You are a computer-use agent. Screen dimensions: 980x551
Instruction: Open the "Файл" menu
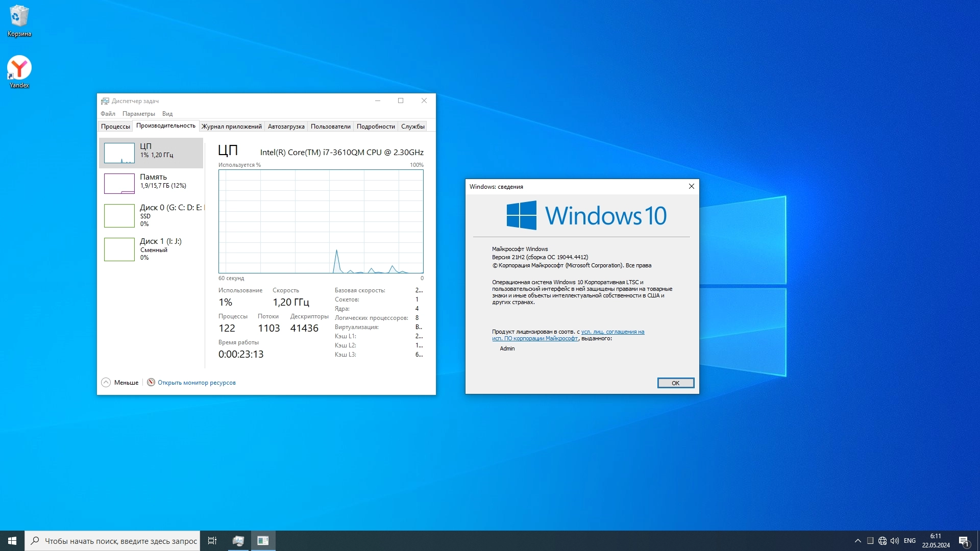click(108, 114)
